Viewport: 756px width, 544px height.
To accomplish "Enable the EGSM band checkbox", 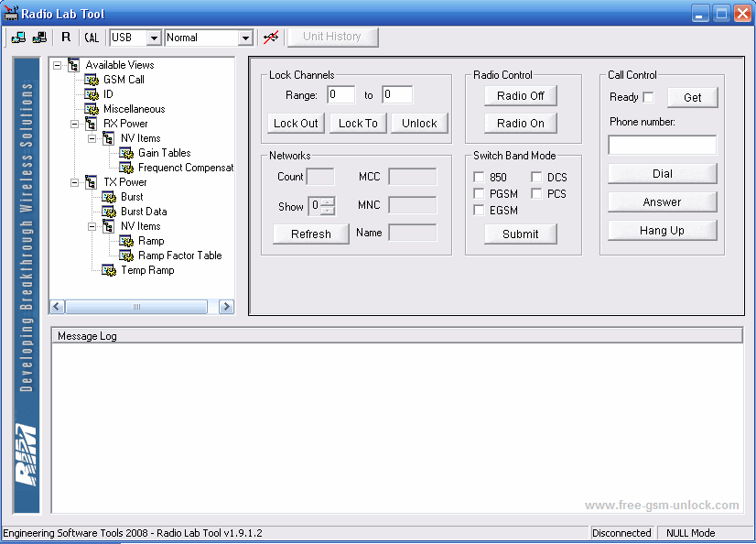I will [479, 210].
